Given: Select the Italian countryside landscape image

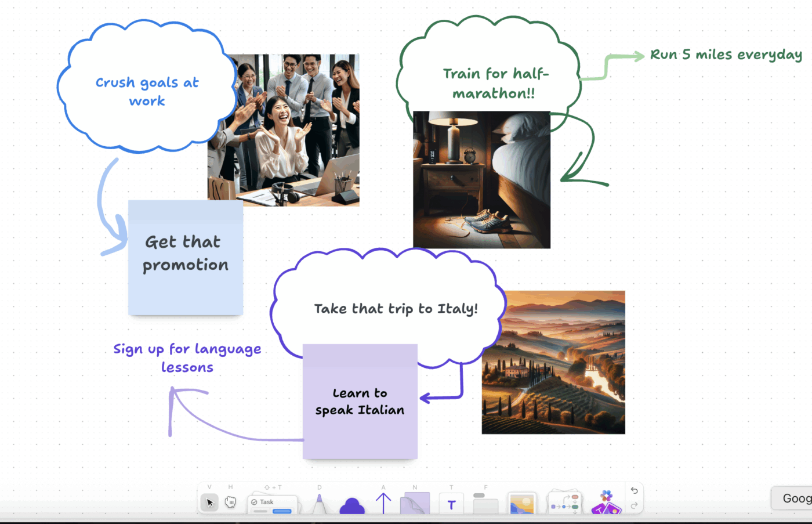Looking at the screenshot, I should [x=553, y=362].
